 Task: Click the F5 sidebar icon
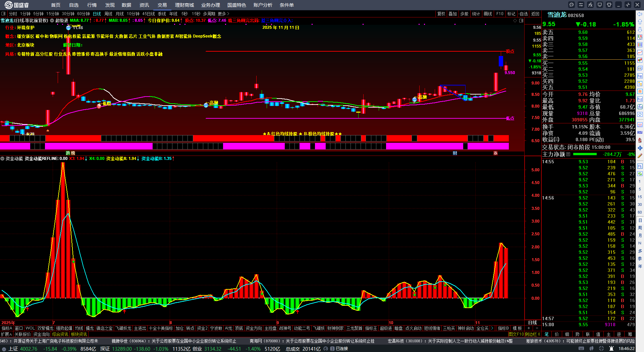tap(640, 166)
